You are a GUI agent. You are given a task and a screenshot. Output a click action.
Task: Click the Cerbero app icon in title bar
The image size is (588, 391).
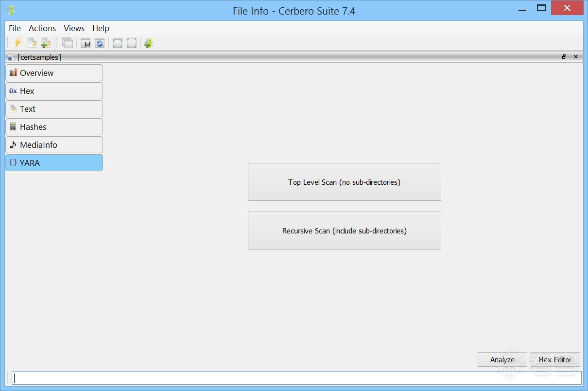[x=11, y=10]
